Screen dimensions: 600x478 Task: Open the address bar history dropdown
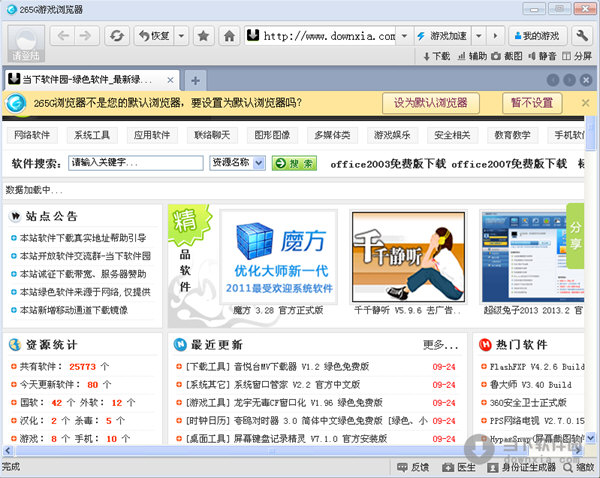coord(404,36)
